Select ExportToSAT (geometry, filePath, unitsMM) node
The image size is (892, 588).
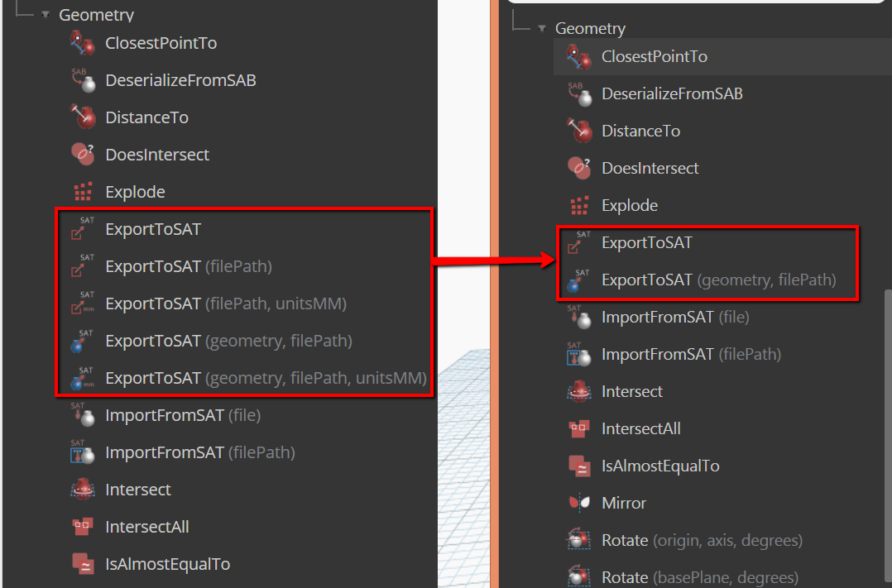click(265, 378)
